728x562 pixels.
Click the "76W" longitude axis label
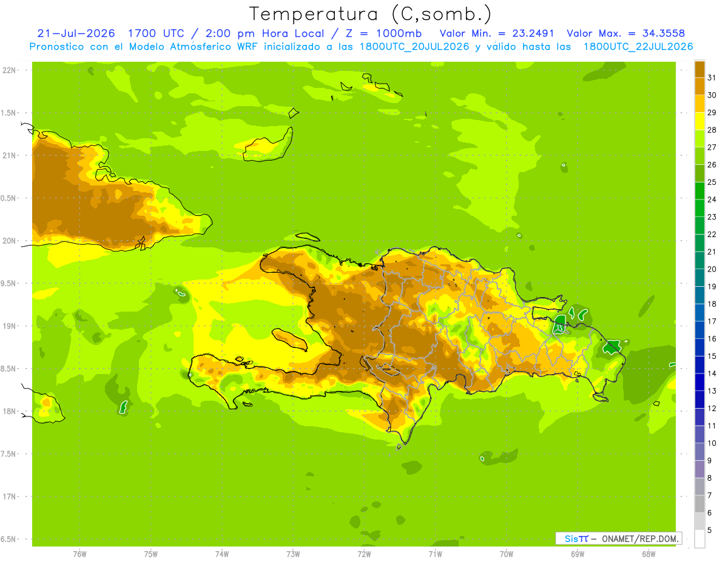point(79,554)
